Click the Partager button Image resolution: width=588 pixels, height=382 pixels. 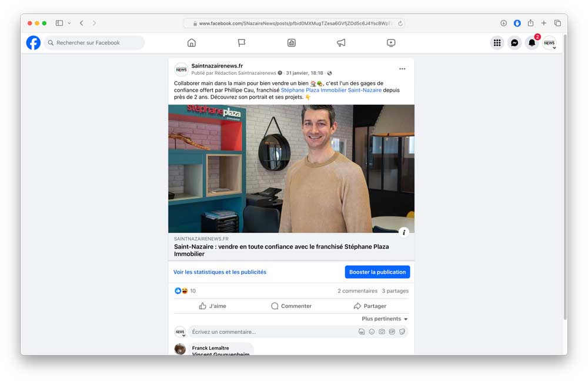coord(370,306)
